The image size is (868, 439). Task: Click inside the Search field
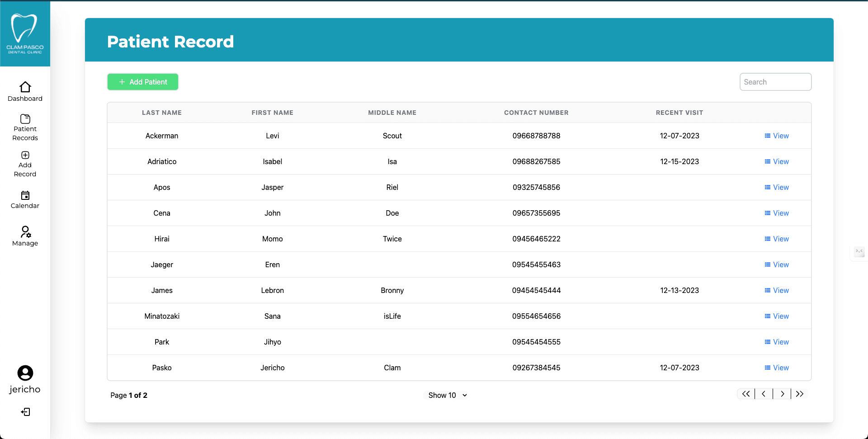coord(775,82)
